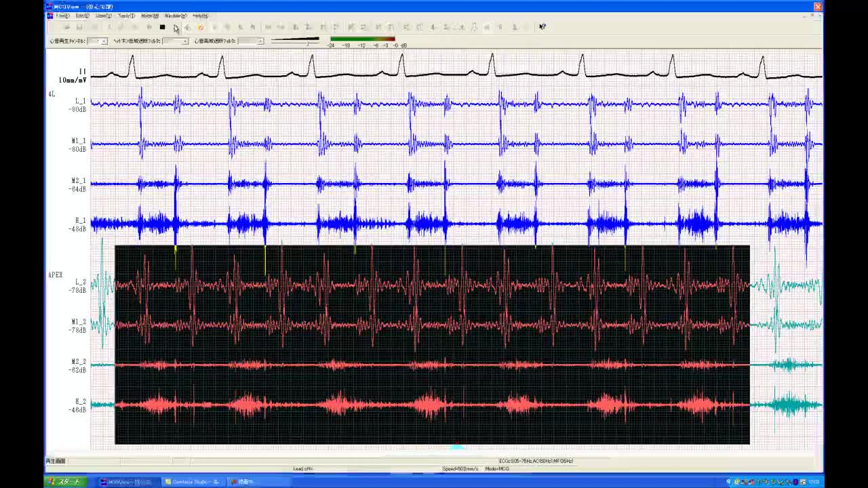The width and height of the screenshot is (868, 488).
Task: Open the Tools menu
Action: (x=126, y=16)
